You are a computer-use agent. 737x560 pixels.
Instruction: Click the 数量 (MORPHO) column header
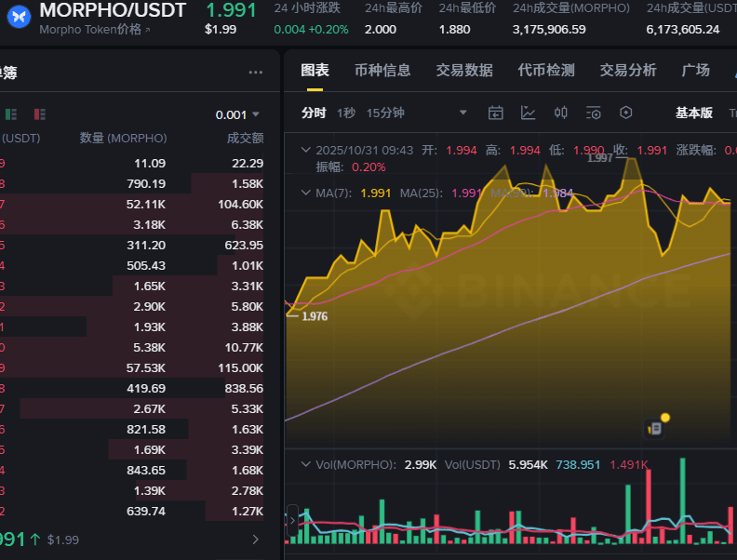point(123,138)
